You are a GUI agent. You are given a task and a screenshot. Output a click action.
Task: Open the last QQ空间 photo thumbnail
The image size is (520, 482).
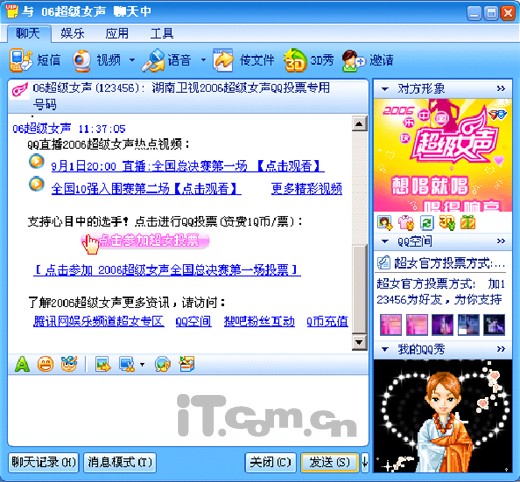point(494,324)
